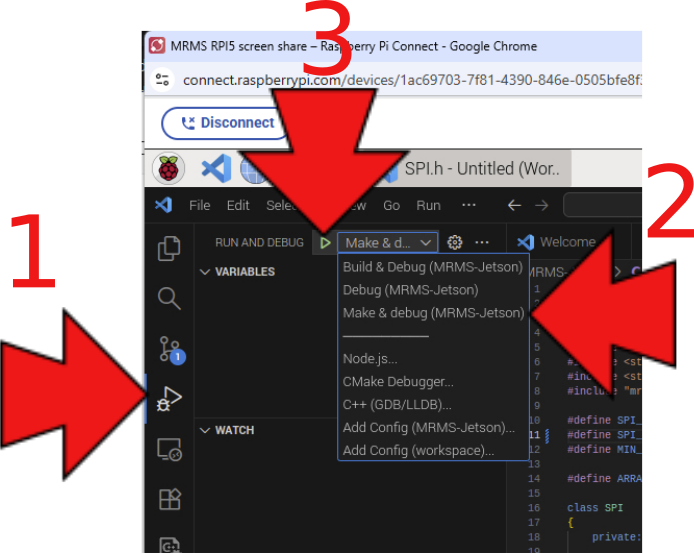Open the debug configuration dropdown
This screenshot has width=694, height=553.
[x=388, y=242]
